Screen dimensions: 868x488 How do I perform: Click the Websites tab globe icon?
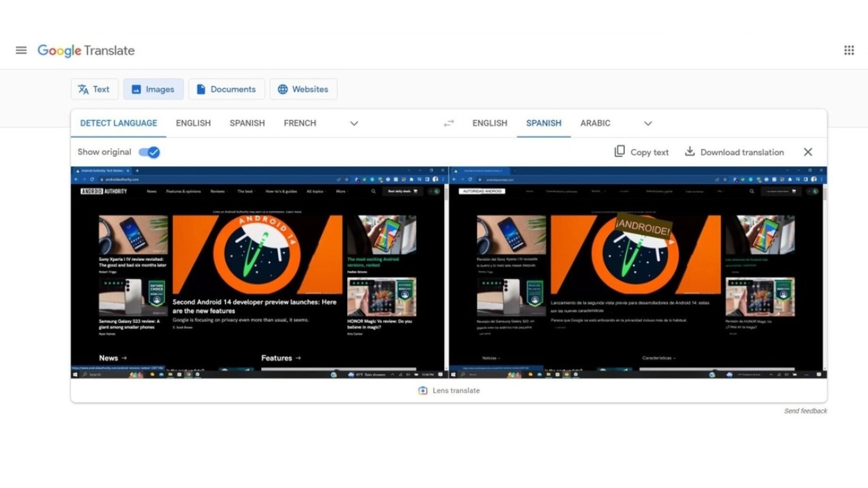tap(282, 89)
